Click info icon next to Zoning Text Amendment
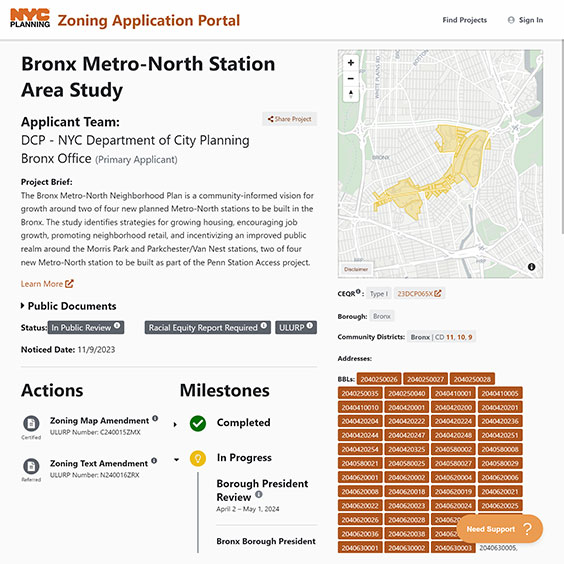This screenshot has height=564, width=564. point(154,460)
